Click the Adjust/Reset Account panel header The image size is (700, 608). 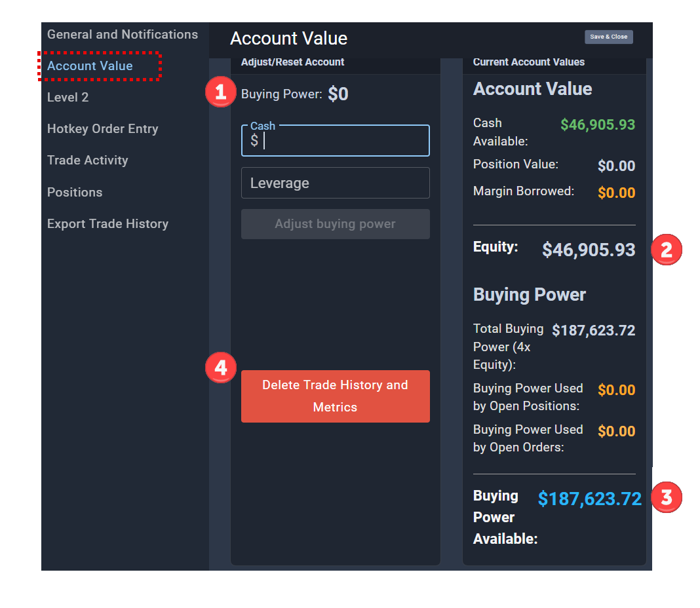coord(292,62)
